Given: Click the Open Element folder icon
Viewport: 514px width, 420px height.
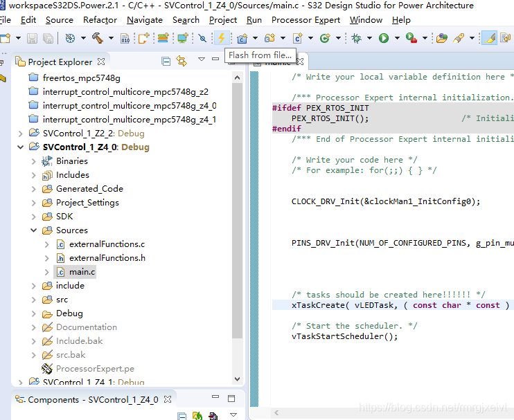Looking at the screenshot, I should tap(441, 38).
